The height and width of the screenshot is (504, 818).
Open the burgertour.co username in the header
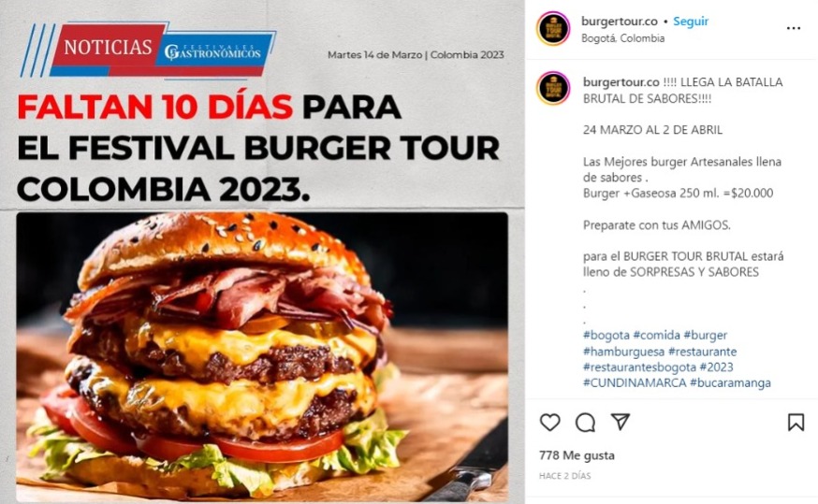(620, 22)
